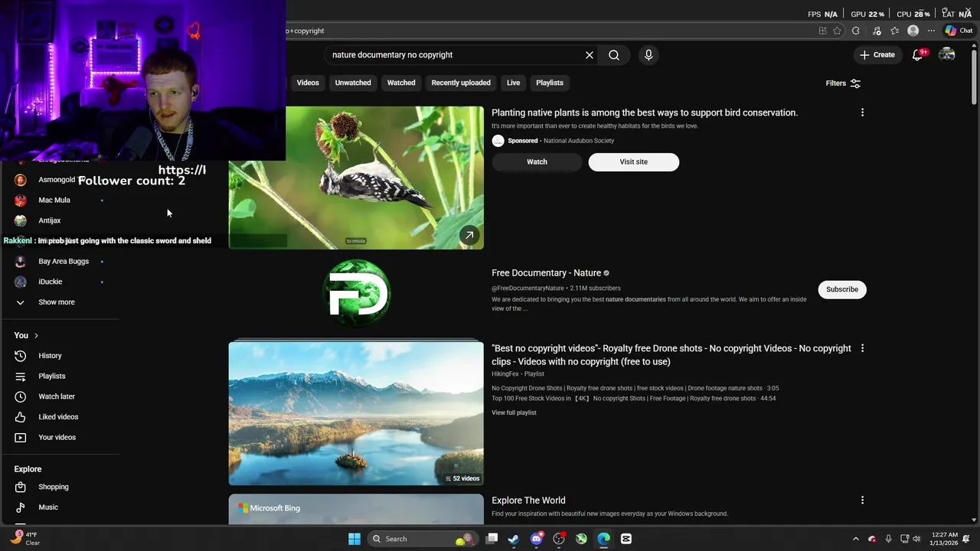Open the woodpecker ad thumbnail
The height and width of the screenshot is (551, 980).
(356, 178)
